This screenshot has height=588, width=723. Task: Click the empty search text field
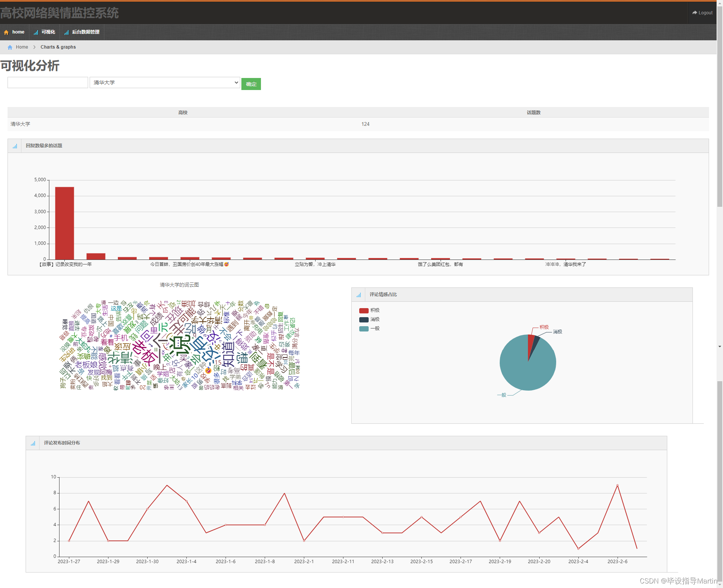(x=48, y=82)
